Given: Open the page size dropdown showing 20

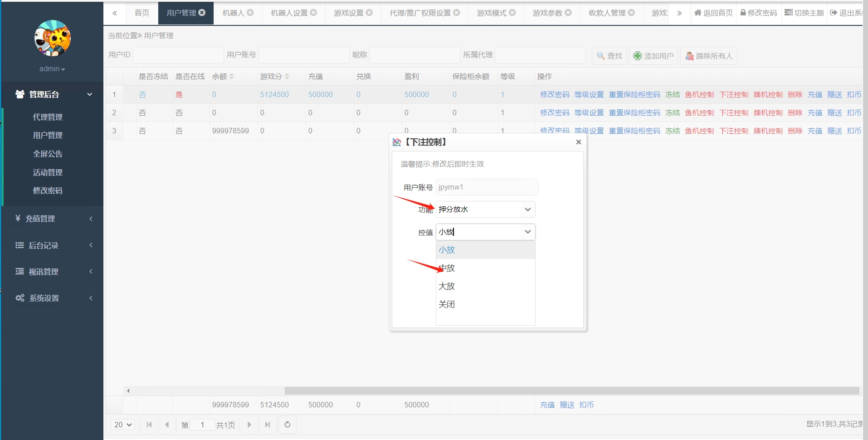Looking at the screenshot, I should coord(122,425).
